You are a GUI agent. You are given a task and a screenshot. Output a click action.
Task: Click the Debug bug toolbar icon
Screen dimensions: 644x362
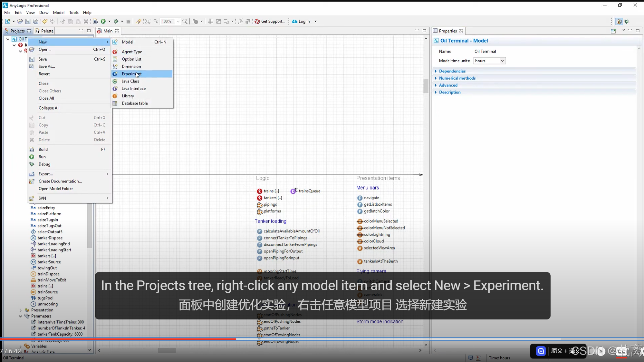click(116, 21)
